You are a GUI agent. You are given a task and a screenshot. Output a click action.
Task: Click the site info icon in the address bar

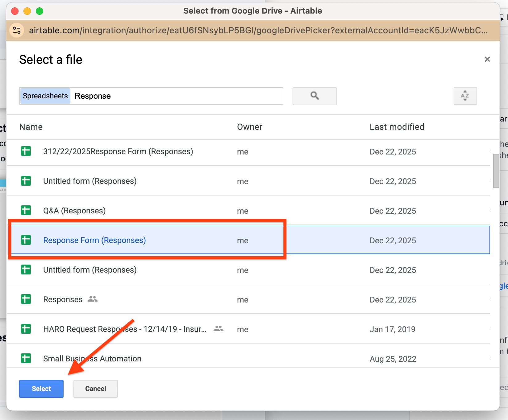click(x=17, y=30)
